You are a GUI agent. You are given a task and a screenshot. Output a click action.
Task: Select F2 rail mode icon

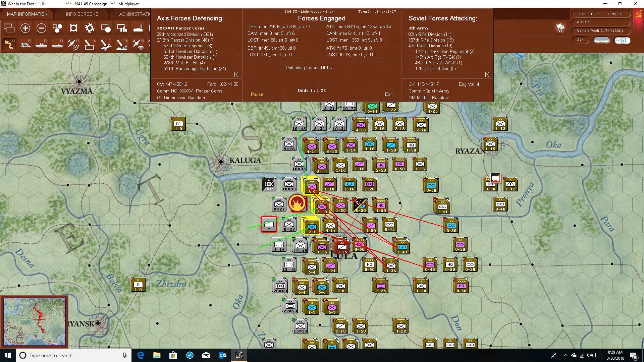tap(25, 44)
